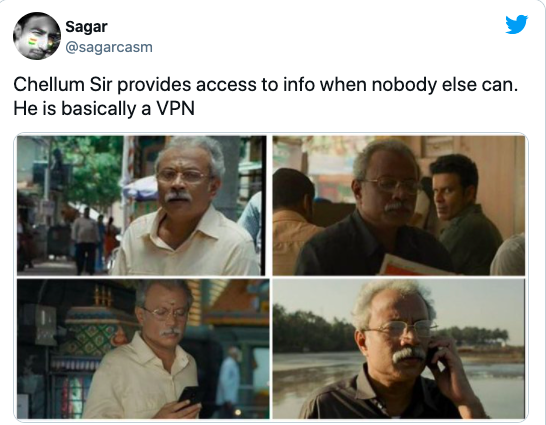Click the eyeglasses in the top-left photo
Viewport: 546px width, 425px height.
click(x=183, y=176)
